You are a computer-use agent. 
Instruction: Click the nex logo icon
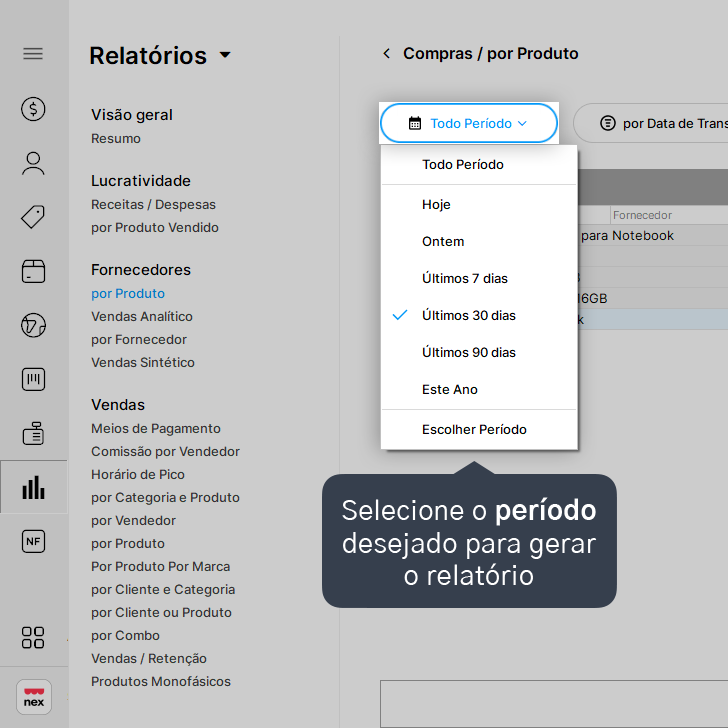point(34,697)
